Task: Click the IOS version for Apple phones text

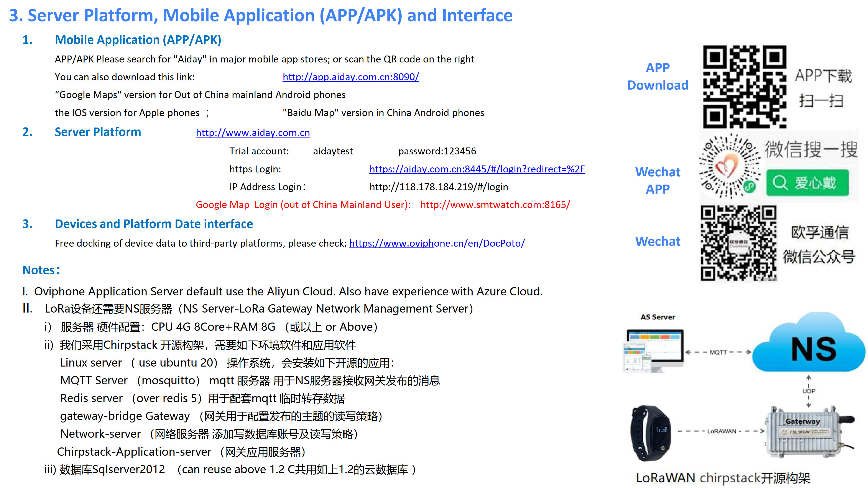Action: pyautogui.click(x=127, y=113)
